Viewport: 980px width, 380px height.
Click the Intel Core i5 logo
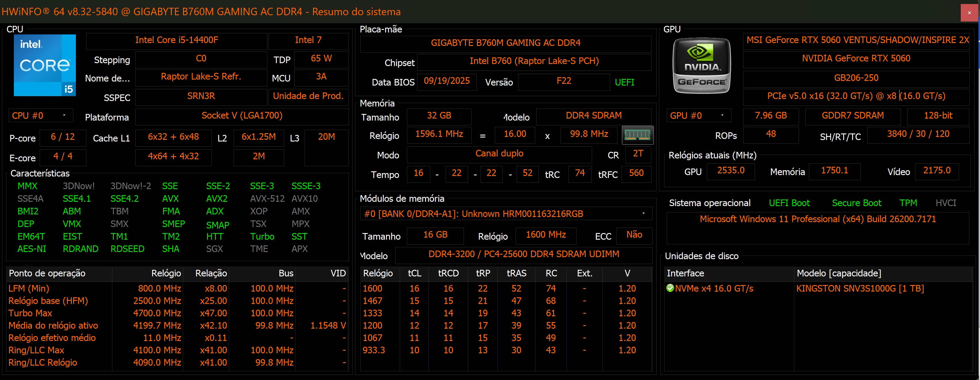45,65
